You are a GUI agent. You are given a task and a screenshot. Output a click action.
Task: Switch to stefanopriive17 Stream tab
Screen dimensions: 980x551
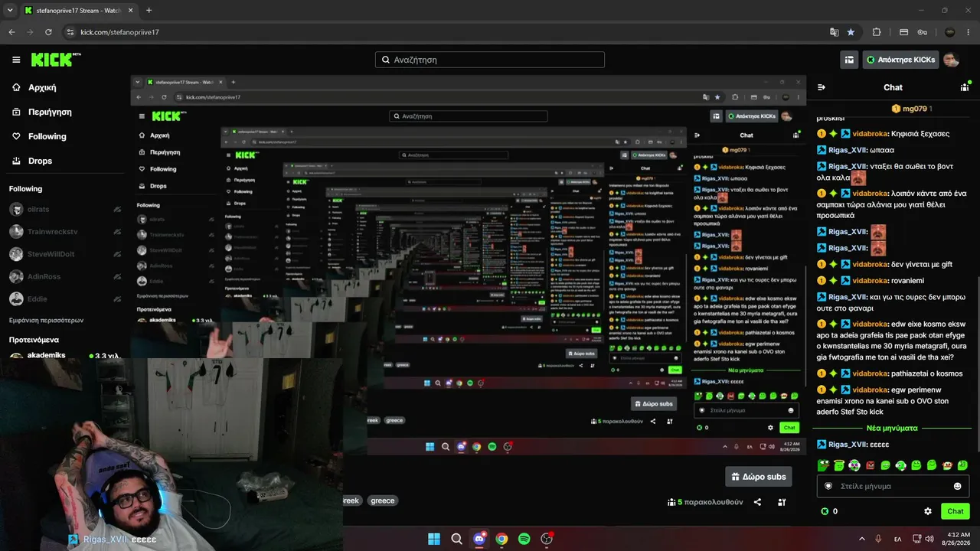(77, 11)
